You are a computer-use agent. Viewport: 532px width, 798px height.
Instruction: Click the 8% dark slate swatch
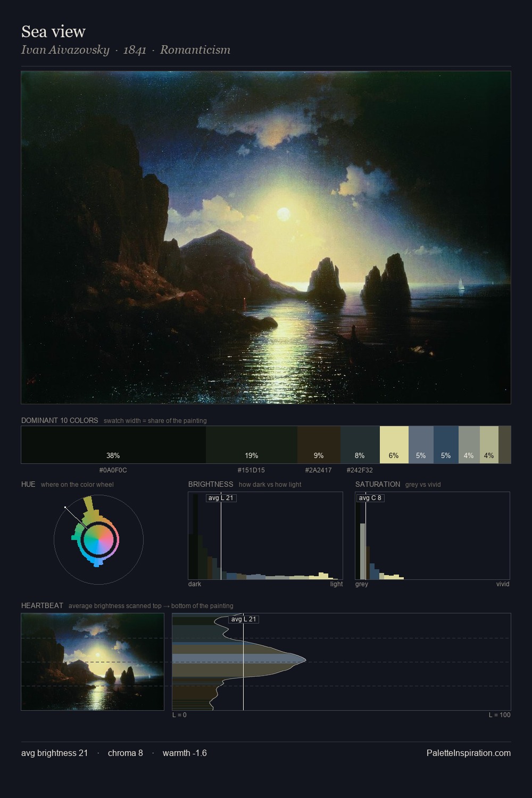(360, 444)
